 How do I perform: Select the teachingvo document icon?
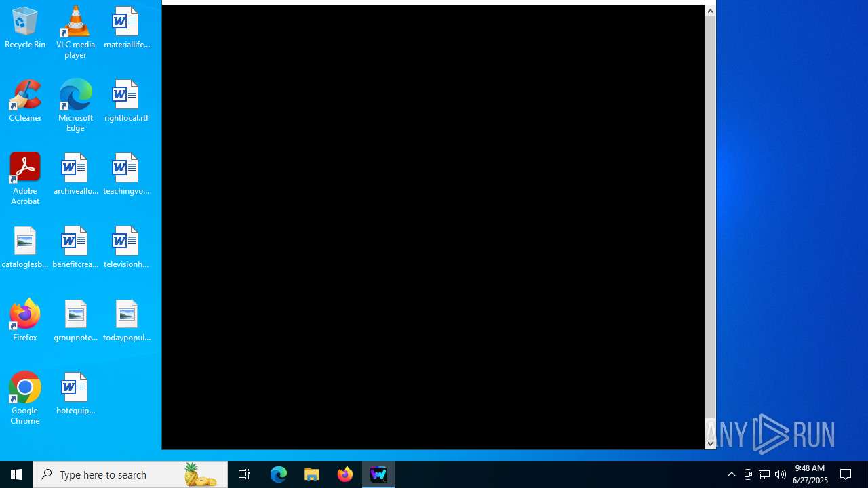point(126,175)
